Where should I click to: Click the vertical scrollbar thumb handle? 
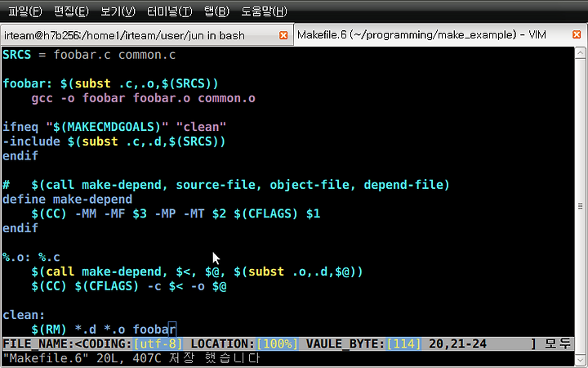pyautogui.click(x=580, y=206)
